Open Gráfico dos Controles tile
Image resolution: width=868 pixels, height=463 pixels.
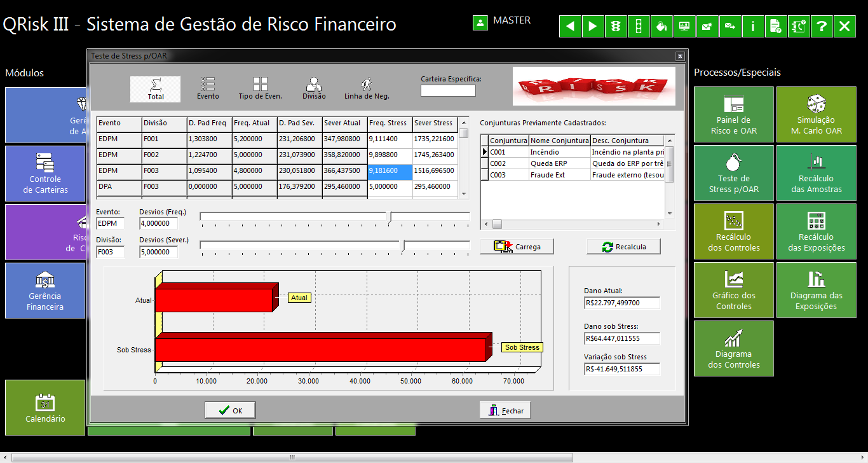coord(734,291)
